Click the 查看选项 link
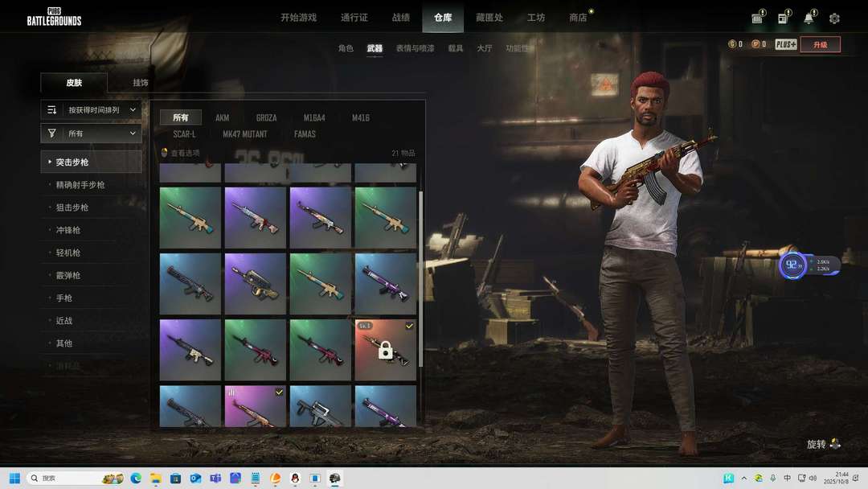 pyautogui.click(x=185, y=153)
